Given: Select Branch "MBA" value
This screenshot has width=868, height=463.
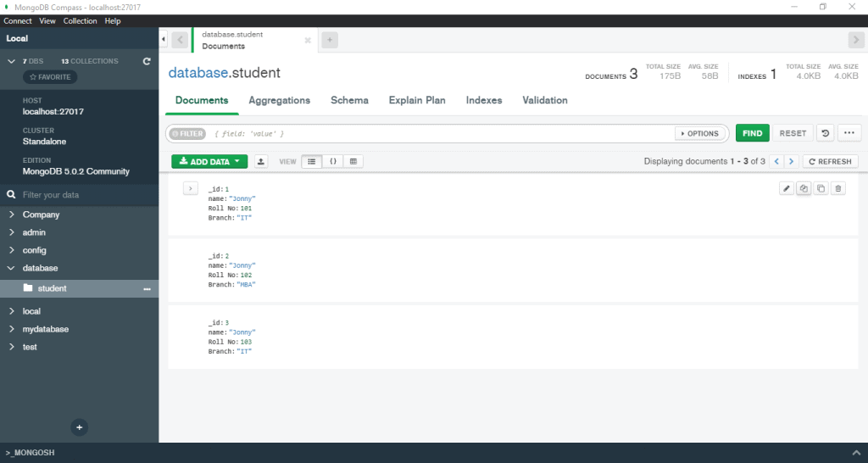Looking at the screenshot, I should [x=246, y=285].
